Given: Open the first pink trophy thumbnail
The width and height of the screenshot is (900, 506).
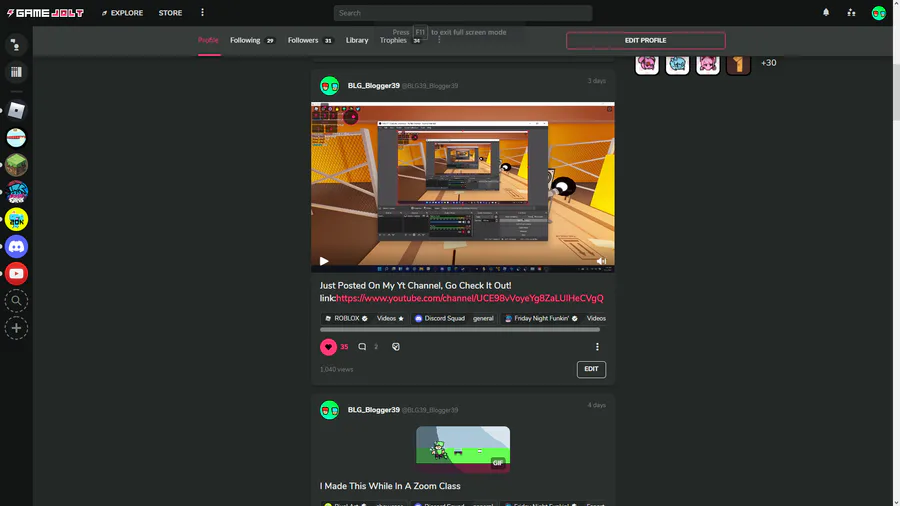Looking at the screenshot, I should click(647, 63).
